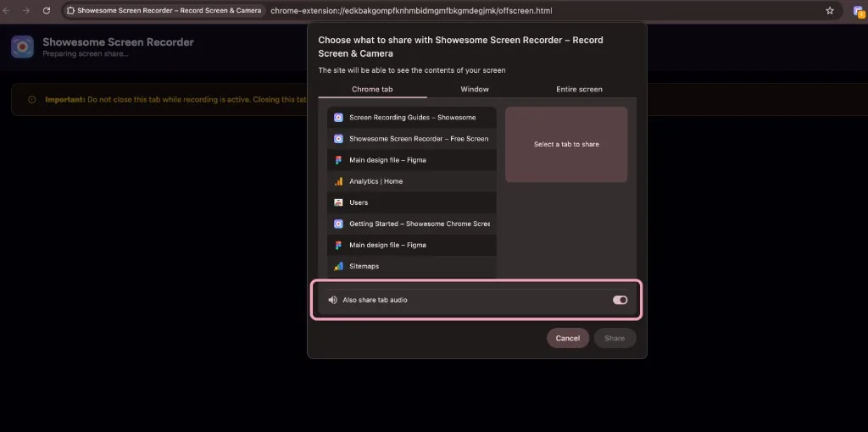Switch to the Window sharing tab
The width and height of the screenshot is (868, 432).
point(475,89)
